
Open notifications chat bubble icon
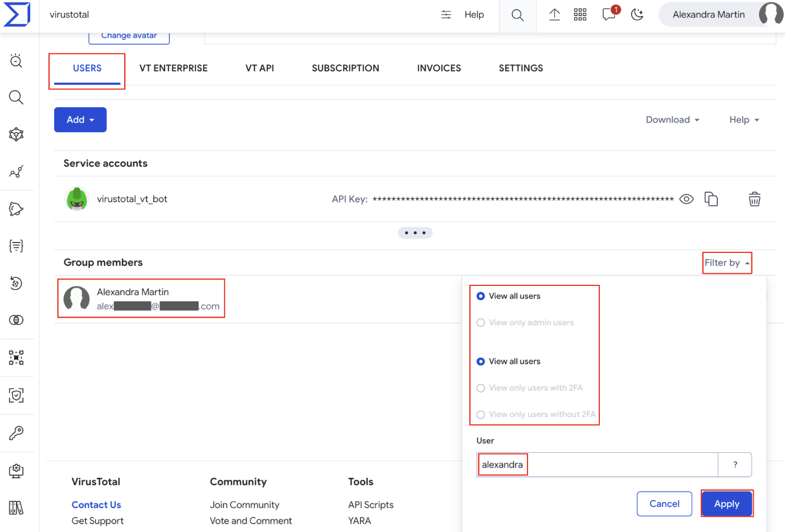(609, 15)
